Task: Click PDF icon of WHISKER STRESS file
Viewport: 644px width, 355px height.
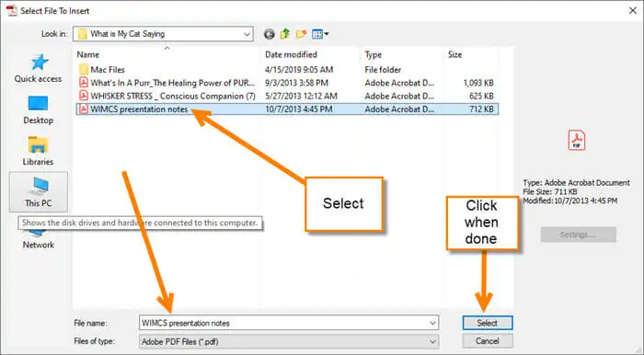Action: pos(84,96)
